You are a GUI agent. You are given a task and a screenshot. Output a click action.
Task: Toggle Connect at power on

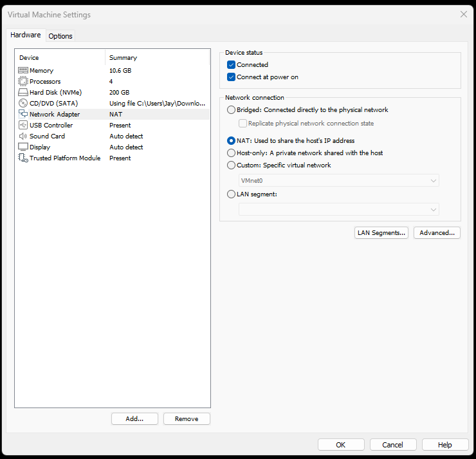[232, 77]
